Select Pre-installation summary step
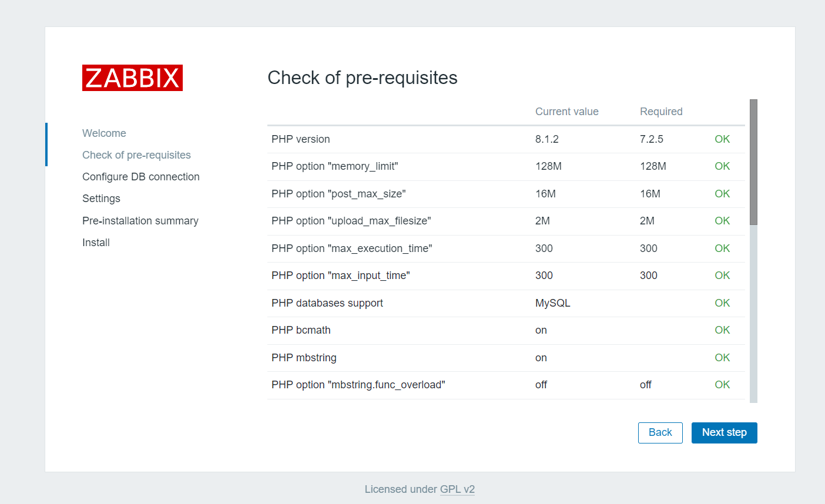825x504 pixels. [140, 221]
